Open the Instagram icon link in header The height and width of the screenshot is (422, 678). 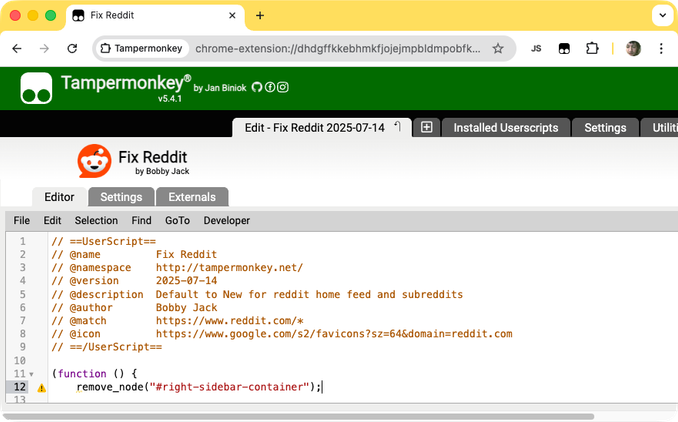point(283,87)
